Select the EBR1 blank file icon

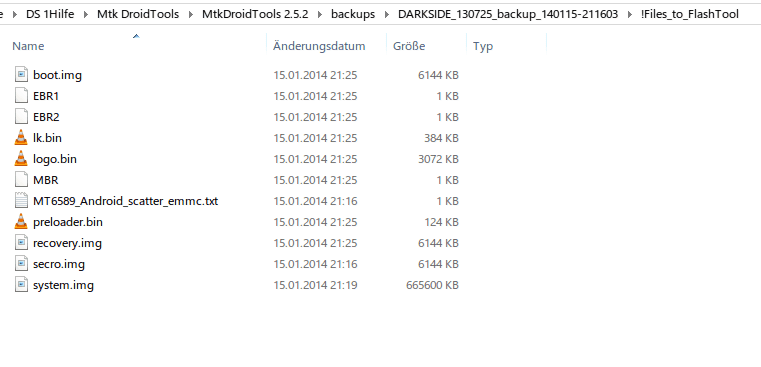(x=21, y=96)
